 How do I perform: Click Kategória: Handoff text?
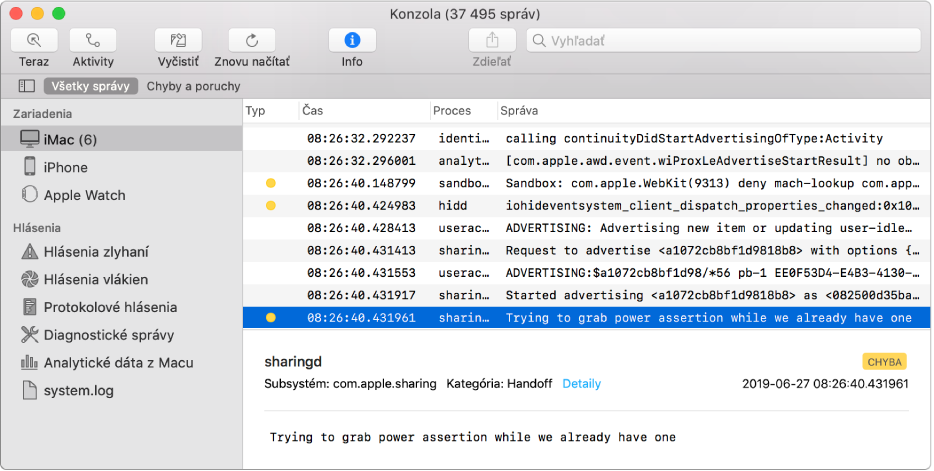(x=499, y=384)
